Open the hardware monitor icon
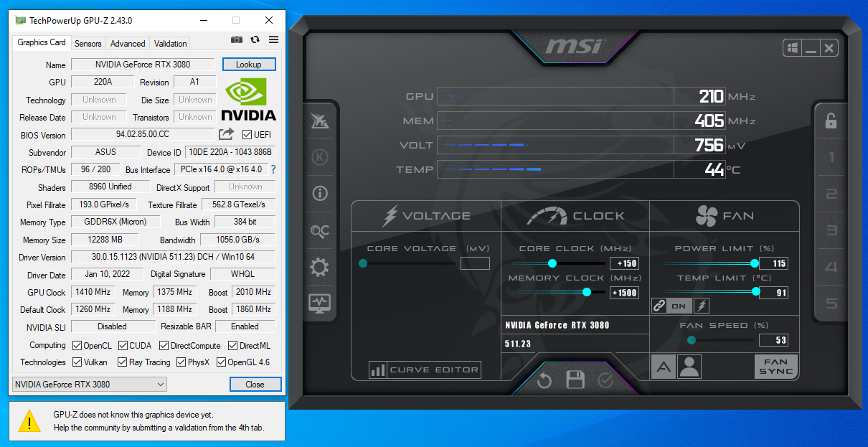This screenshot has width=868, height=447. (319, 304)
